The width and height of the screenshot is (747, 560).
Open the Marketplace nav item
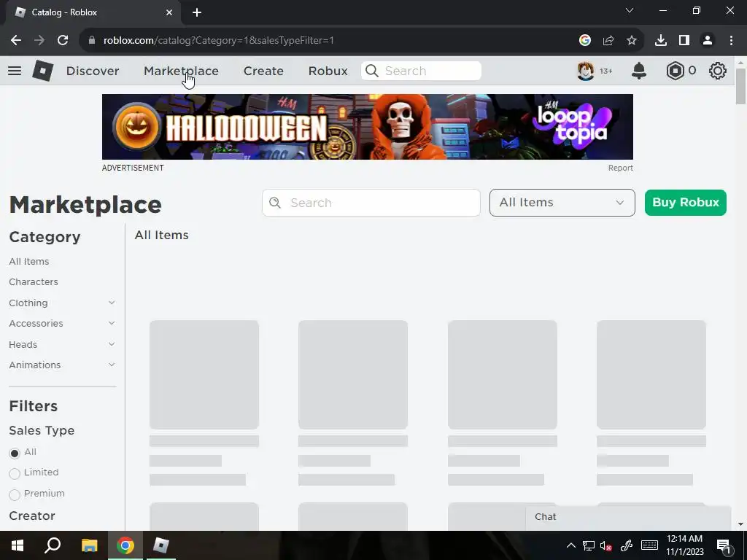point(181,71)
